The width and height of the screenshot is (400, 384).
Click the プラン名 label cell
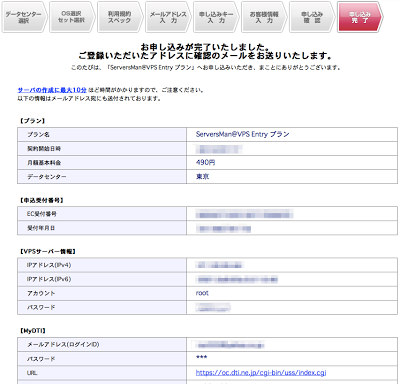102,134
